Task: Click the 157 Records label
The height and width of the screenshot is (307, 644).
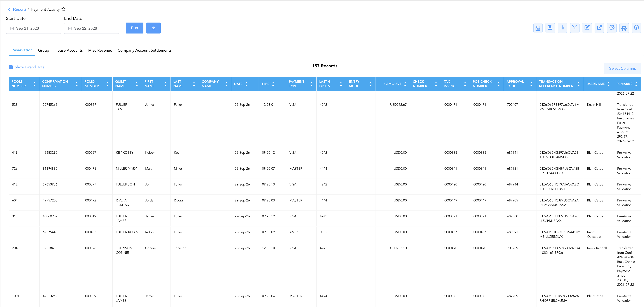Action: coord(324,66)
